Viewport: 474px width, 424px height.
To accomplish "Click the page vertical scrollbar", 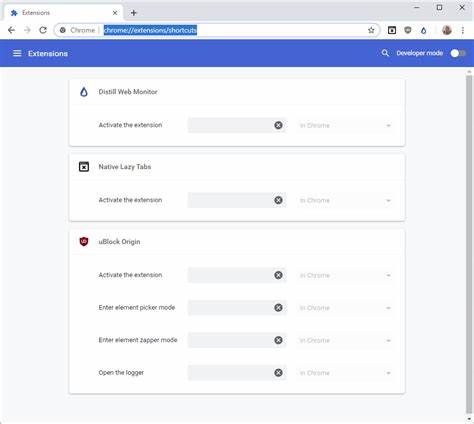I will point(469,244).
